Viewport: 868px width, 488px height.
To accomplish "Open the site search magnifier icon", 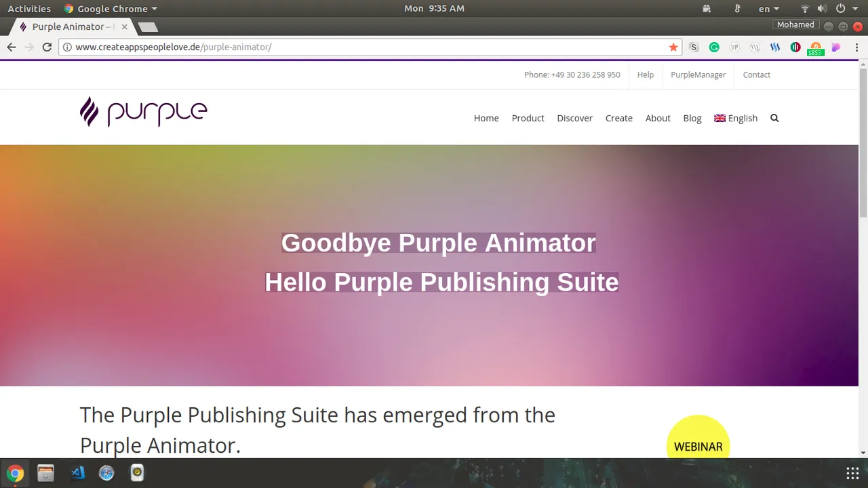I will point(774,118).
